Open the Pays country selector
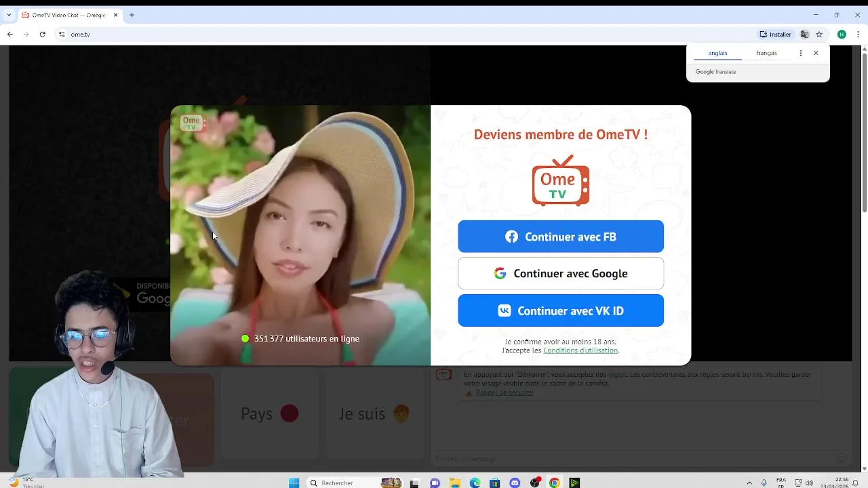 [x=270, y=413]
